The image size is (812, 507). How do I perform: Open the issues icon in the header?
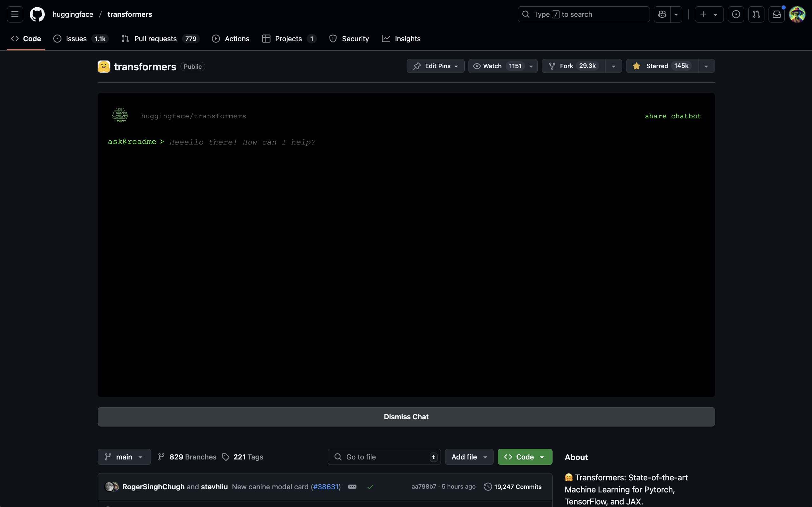click(736, 14)
